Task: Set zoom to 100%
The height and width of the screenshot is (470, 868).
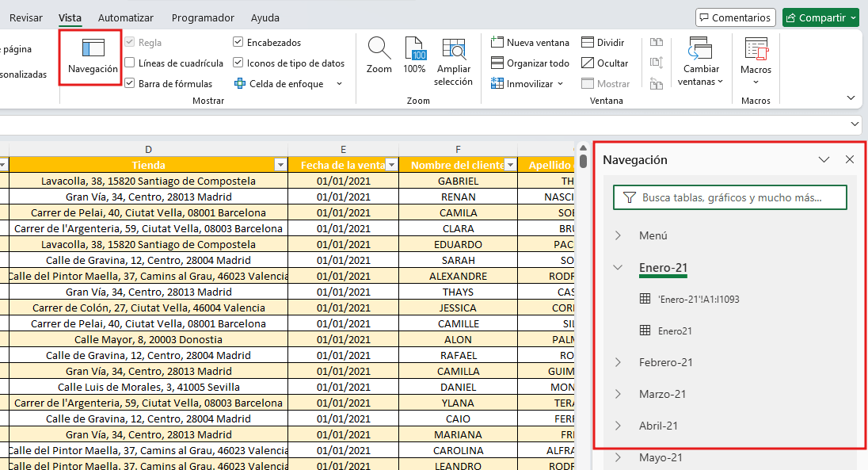Action: (414, 55)
